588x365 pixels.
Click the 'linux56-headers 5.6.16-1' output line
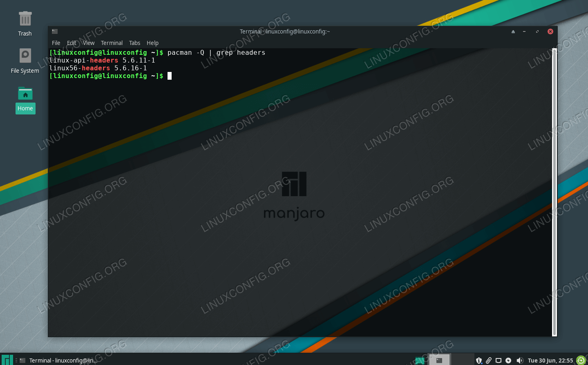pyautogui.click(x=98, y=68)
